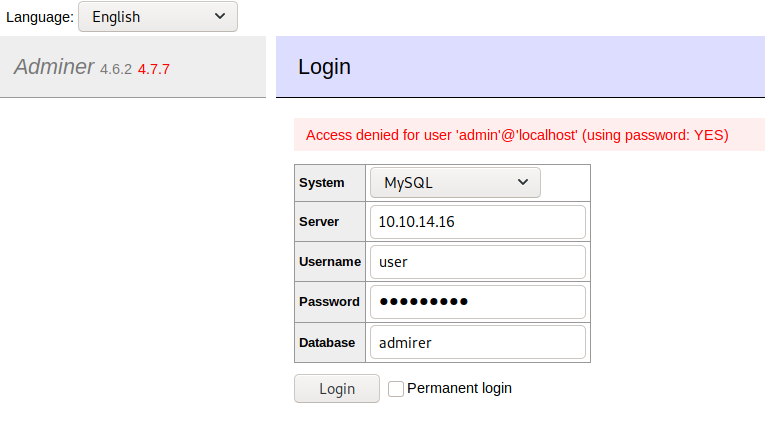Viewport: 765px width, 436px height.
Task: Click the Access denied error message
Action: 517,135
